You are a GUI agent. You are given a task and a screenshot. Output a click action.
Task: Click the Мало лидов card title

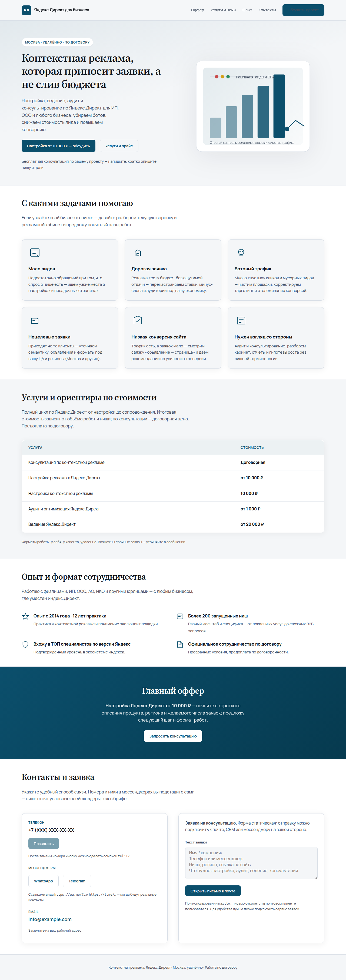[42, 269]
